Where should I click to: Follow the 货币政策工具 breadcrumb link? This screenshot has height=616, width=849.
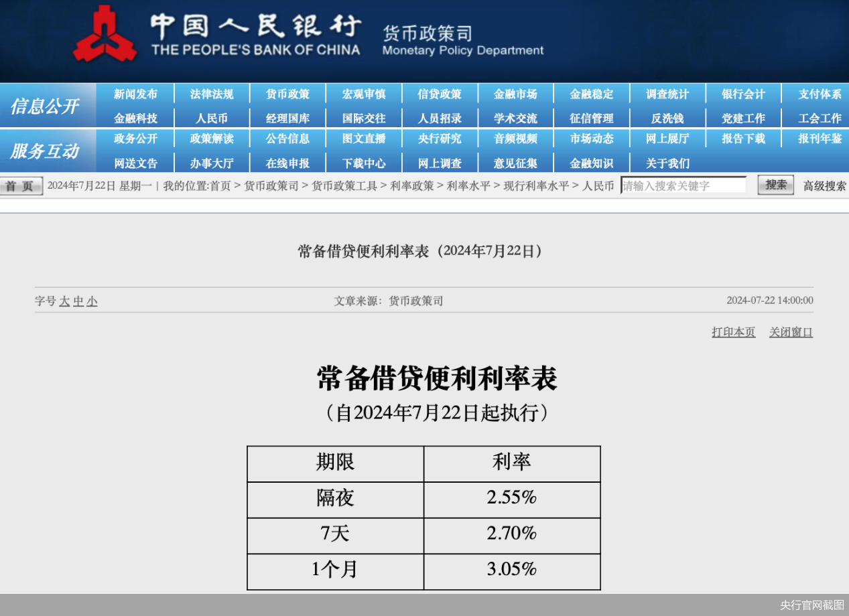[344, 186]
